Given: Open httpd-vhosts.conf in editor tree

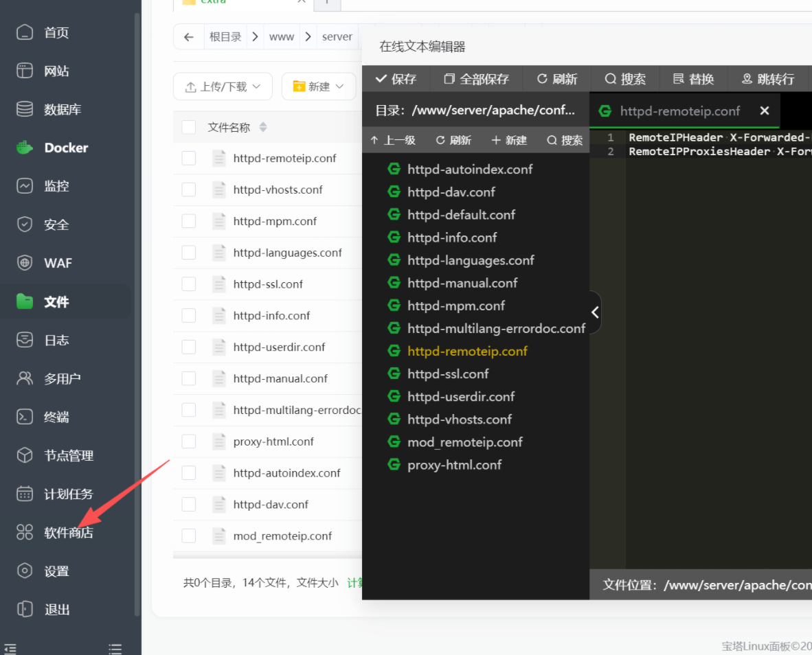Looking at the screenshot, I should [460, 420].
